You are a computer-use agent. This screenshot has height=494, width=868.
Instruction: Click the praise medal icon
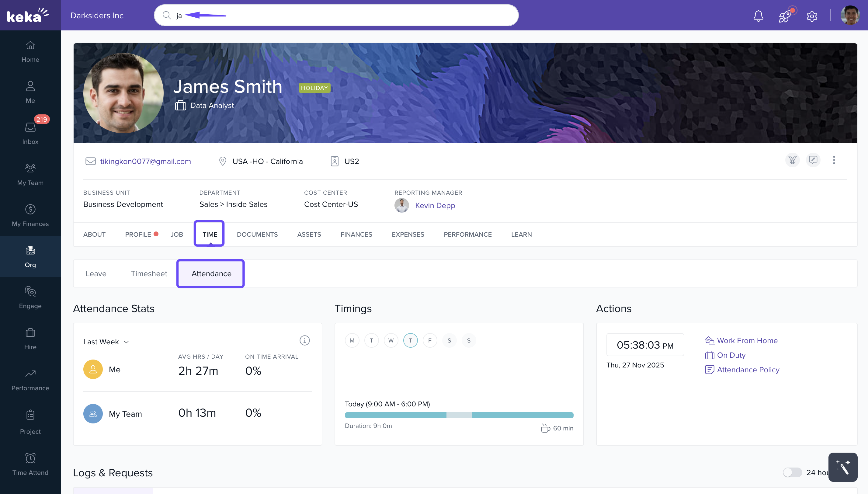pos(792,160)
